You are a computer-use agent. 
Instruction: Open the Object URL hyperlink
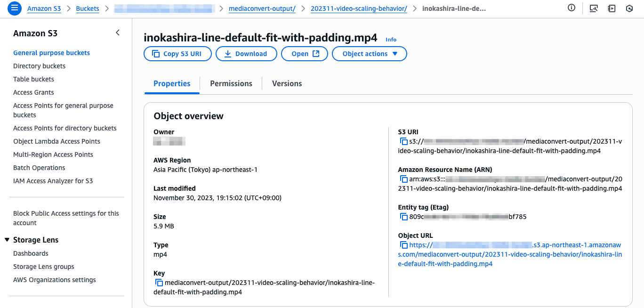point(510,254)
